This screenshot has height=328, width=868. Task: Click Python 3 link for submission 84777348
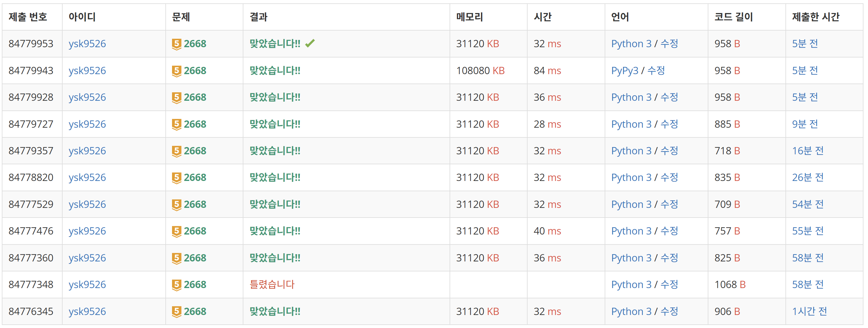click(x=631, y=285)
